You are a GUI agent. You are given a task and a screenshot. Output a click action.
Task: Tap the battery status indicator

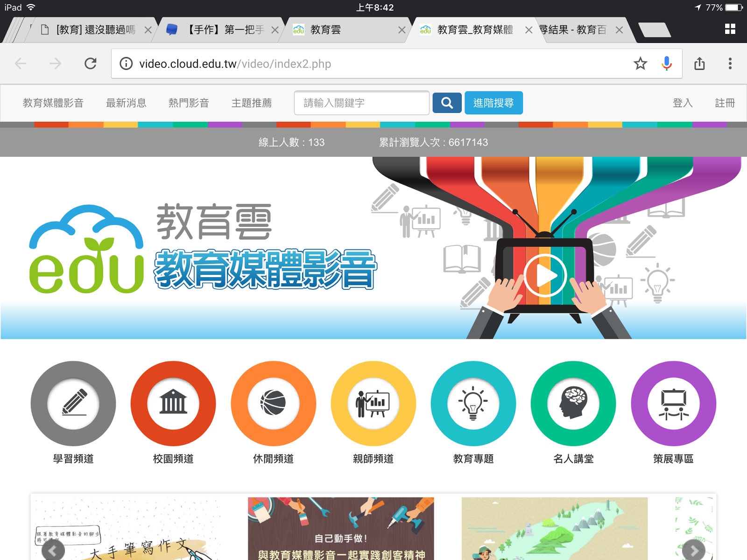(x=734, y=7)
